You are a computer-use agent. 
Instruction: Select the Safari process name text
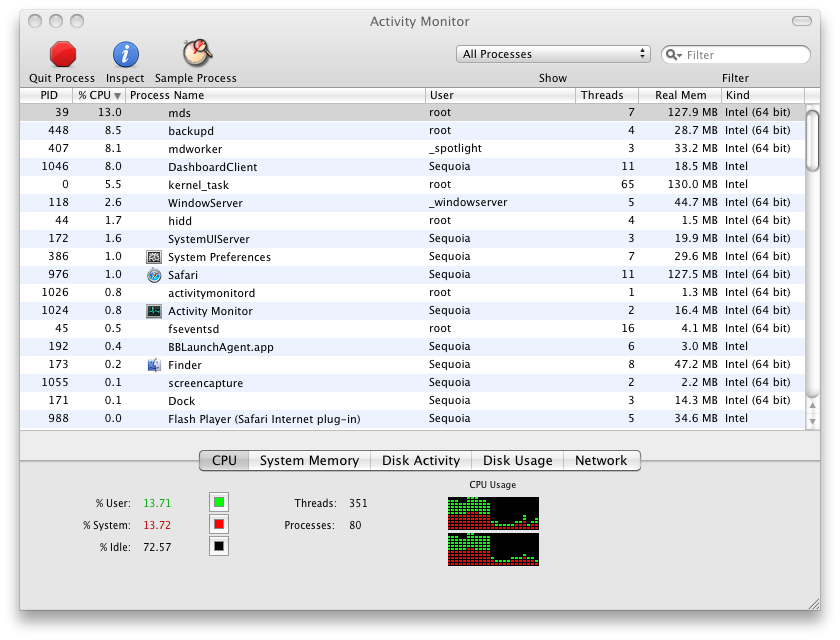(x=183, y=275)
